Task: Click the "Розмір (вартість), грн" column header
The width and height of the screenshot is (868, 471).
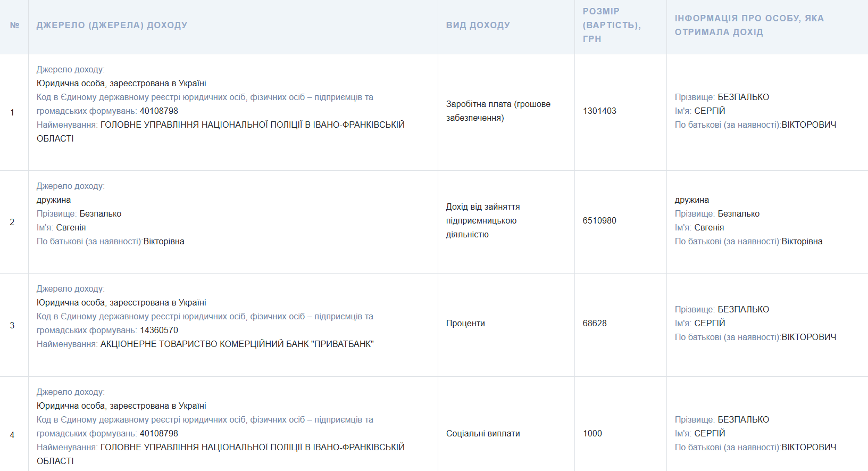Action: (x=611, y=25)
